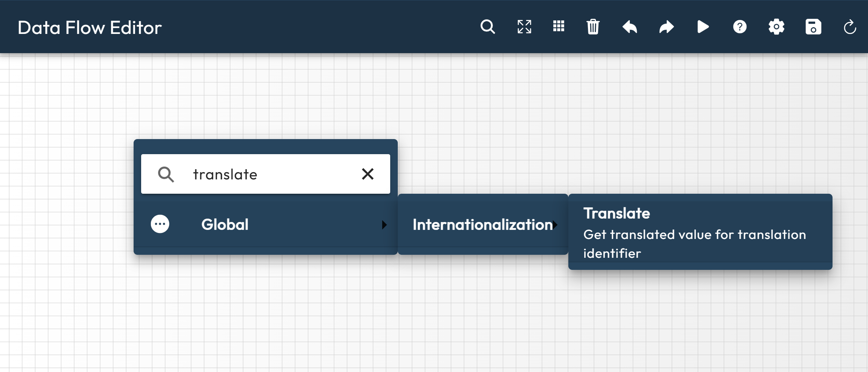
Task: Click the fit-to-screen expand arrows icon
Action: tap(524, 27)
